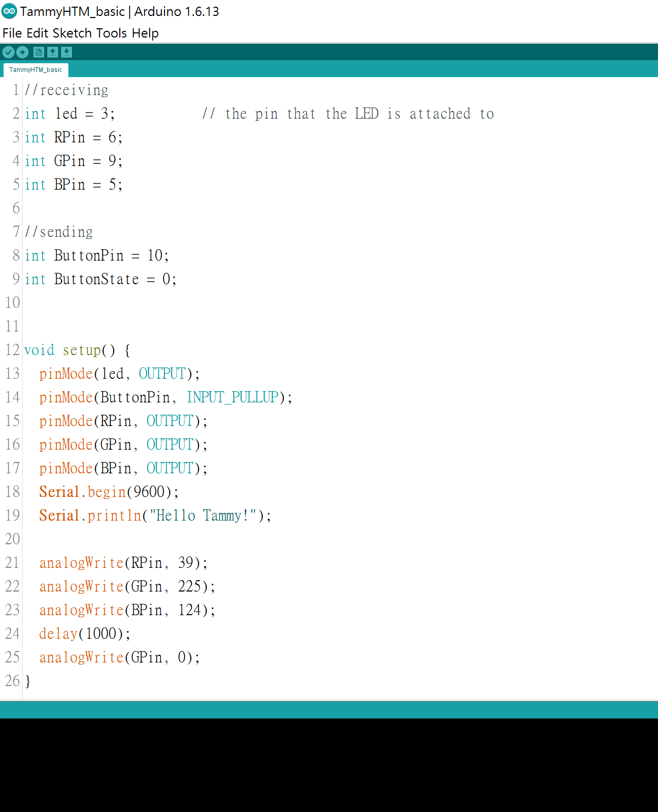Click line number 11 in the gutter
The height and width of the screenshot is (812, 658).
click(12, 326)
